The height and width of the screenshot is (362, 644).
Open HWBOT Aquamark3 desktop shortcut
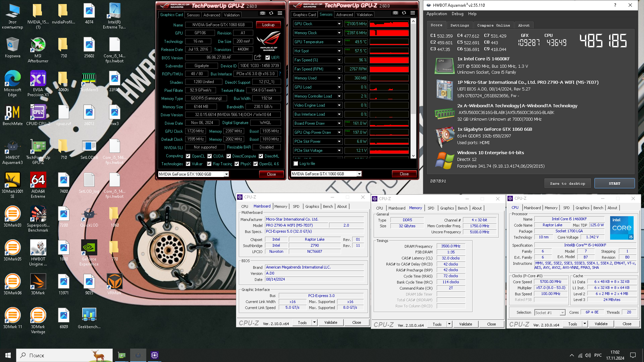click(x=12, y=152)
